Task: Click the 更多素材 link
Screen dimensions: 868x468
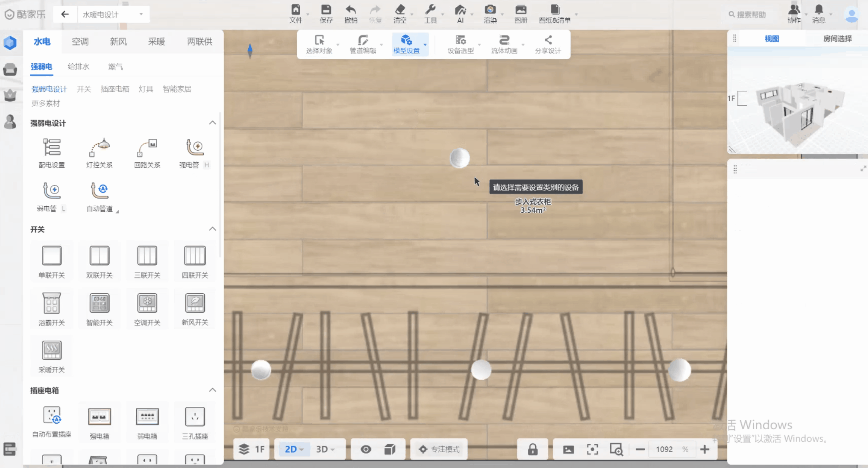Action: [45, 103]
